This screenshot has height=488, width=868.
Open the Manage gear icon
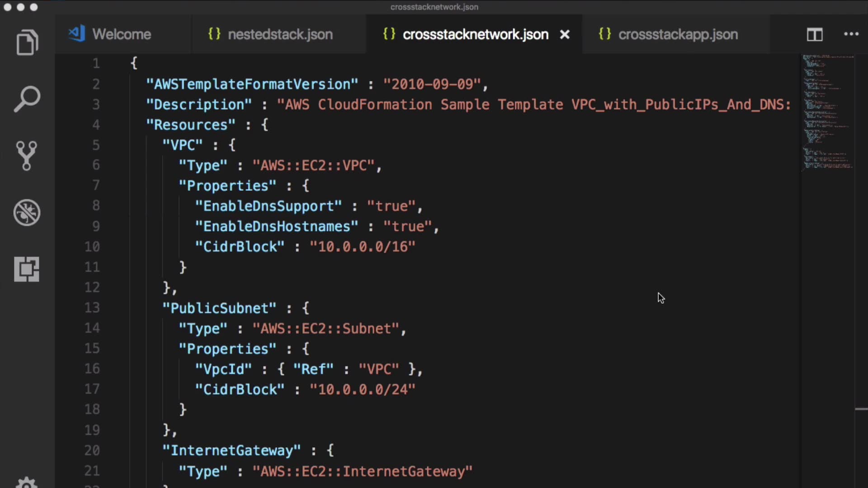27,483
